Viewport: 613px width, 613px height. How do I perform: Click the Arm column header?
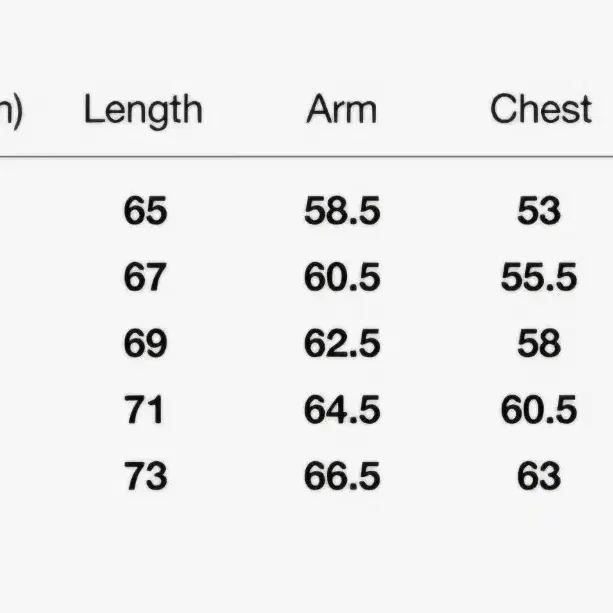(342, 109)
